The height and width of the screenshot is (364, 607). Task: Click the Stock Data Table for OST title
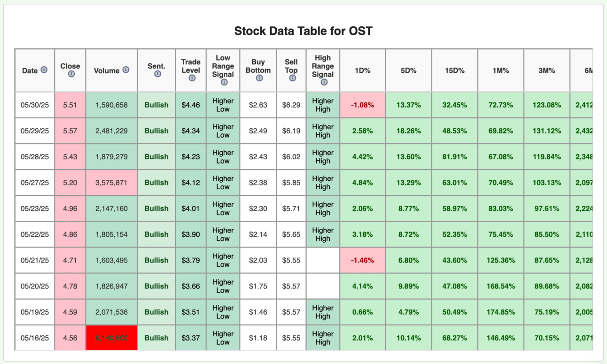pos(303,31)
